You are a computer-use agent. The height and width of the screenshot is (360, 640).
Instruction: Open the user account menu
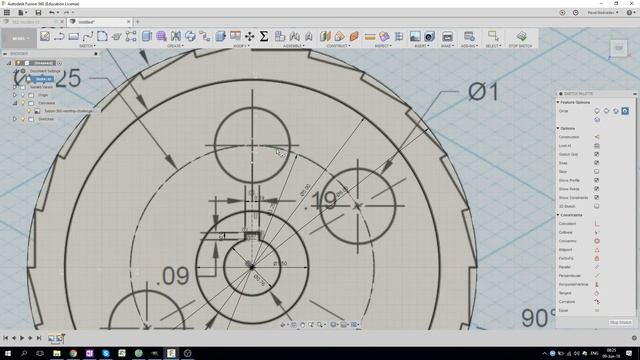pyautogui.click(x=603, y=13)
